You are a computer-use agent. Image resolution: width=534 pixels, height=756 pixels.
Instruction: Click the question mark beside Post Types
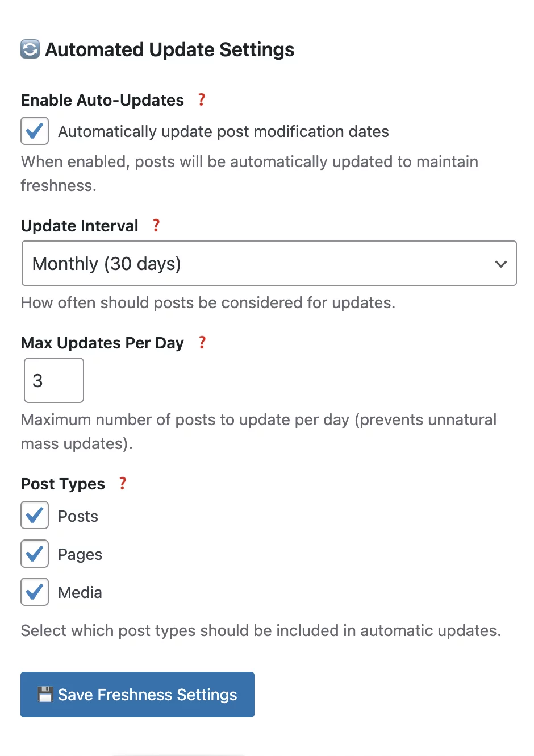click(x=123, y=484)
